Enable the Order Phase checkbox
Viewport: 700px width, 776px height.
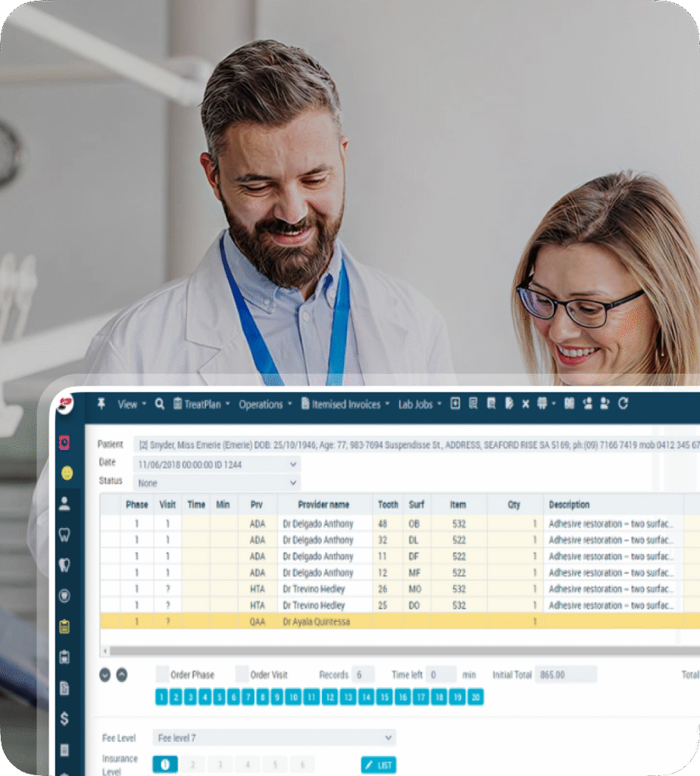162,674
